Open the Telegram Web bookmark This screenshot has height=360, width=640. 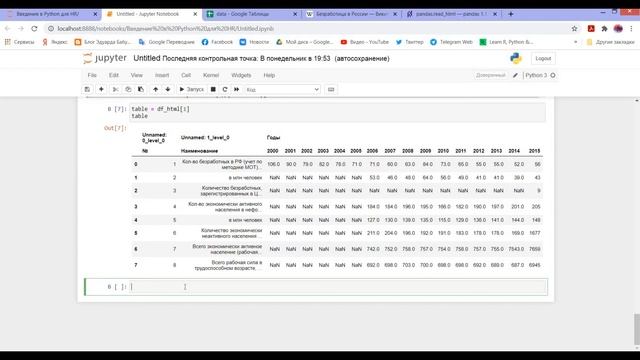[x=451, y=42]
